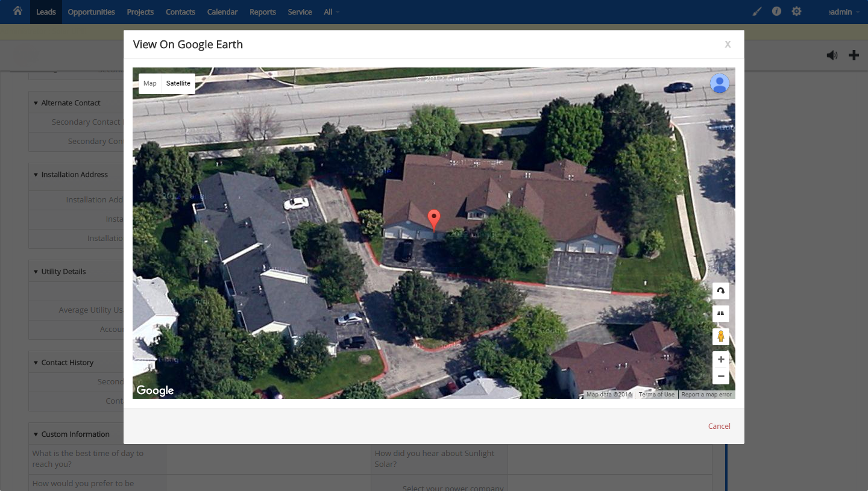Open the Reports tab
This screenshot has height=491, width=868.
coord(263,12)
